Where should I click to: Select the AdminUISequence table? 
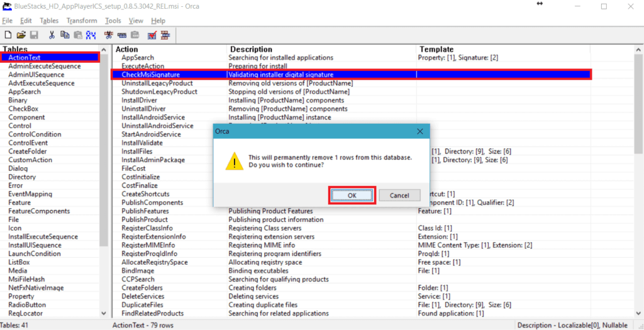36,75
